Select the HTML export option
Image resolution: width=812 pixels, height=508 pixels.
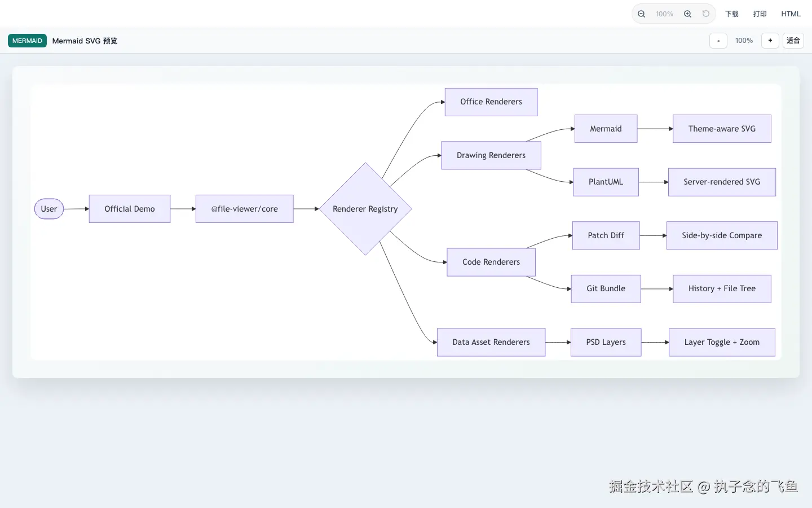coord(791,14)
